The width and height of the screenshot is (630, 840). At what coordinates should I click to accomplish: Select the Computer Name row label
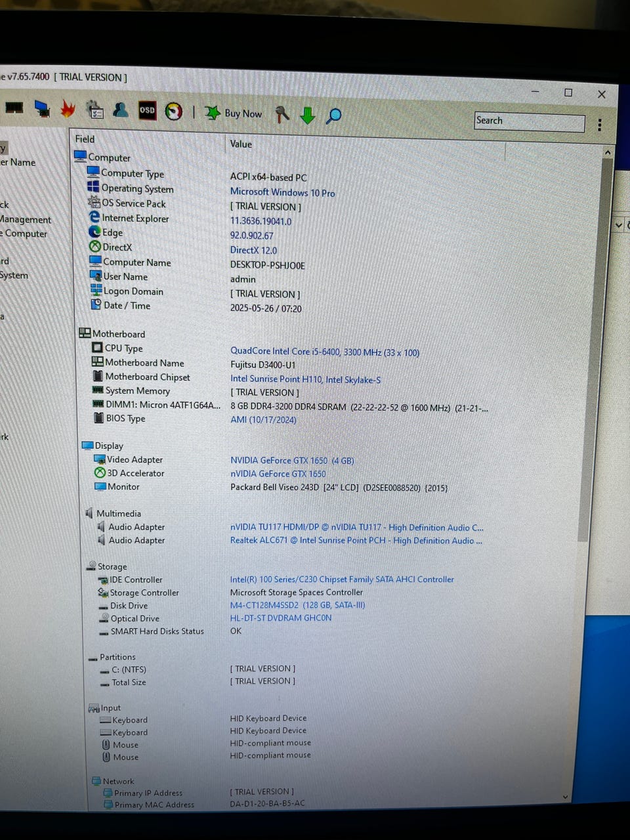point(137,262)
